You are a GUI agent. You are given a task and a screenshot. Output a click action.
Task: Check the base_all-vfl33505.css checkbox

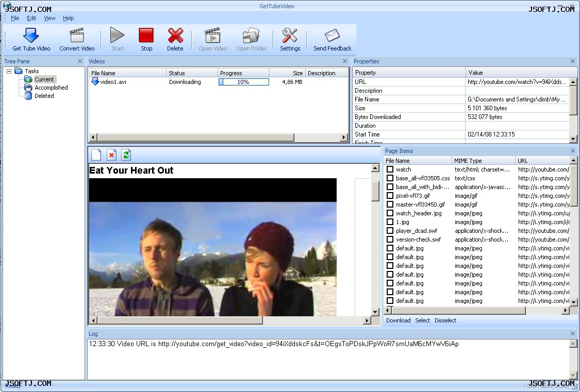tap(390, 178)
